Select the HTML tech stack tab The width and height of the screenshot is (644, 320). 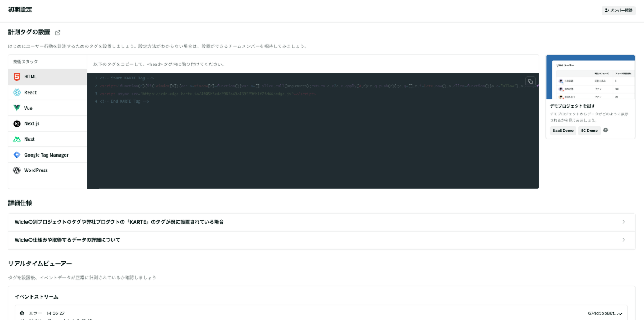pos(48,77)
